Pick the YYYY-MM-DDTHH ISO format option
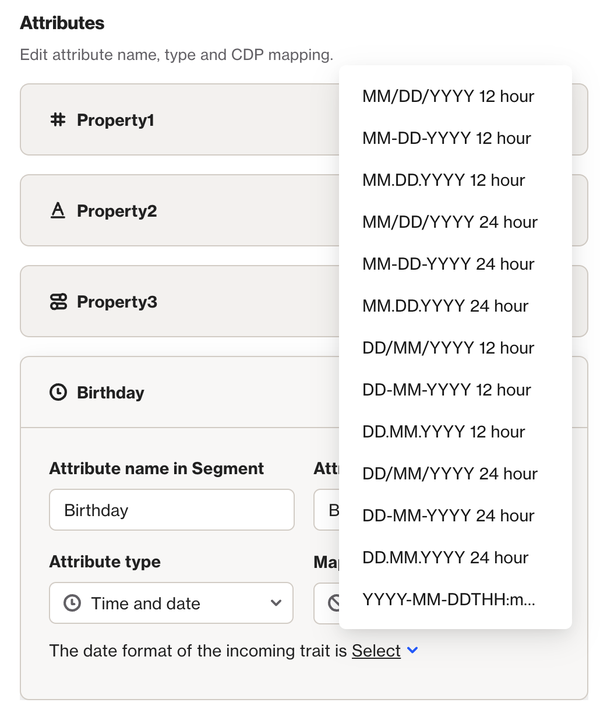Viewport: 600px width, 706px height. tap(448, 599)
